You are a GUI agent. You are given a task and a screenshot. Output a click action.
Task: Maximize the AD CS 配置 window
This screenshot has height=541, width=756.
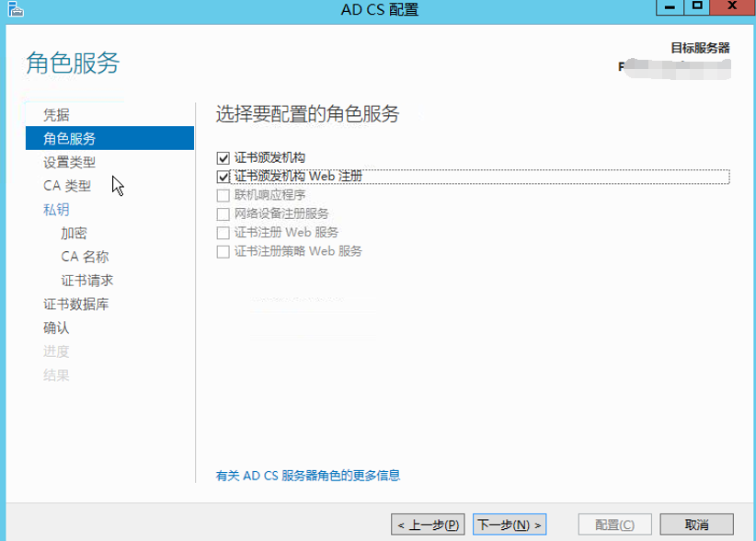[697, 7]
